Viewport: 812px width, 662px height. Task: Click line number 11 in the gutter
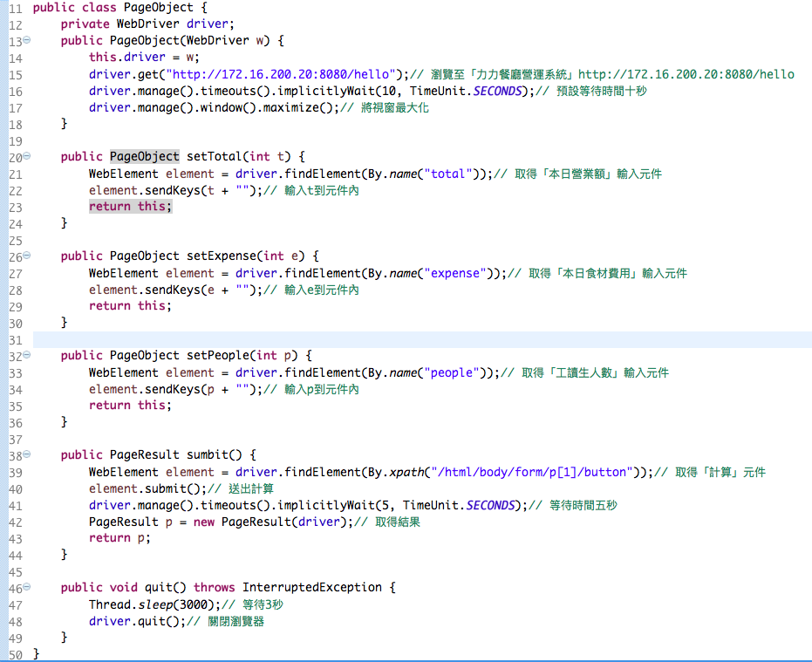coord(16,8)
